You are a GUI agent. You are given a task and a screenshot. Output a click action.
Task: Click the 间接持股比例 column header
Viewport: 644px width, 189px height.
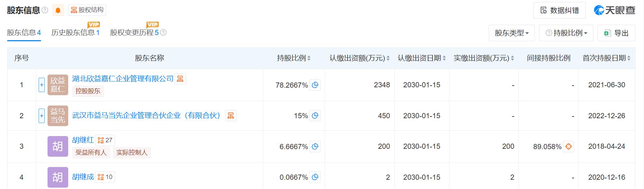click(x=549, y=58)
